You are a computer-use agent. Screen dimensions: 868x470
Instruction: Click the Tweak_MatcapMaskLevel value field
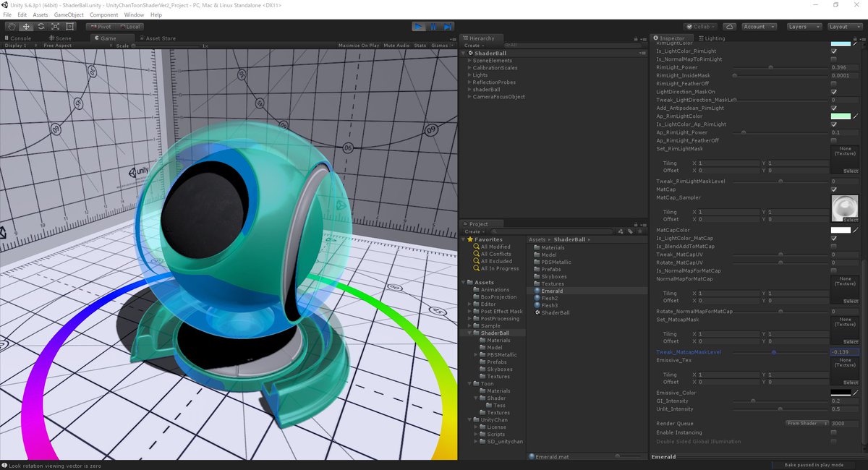[x=845, y=352]
